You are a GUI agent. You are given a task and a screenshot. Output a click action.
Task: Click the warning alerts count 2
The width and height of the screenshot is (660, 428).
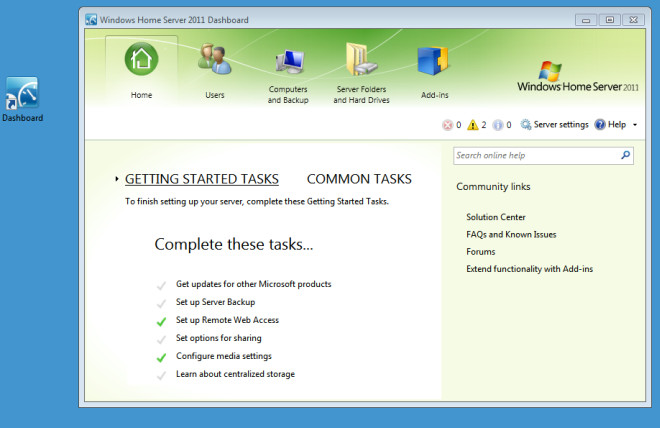coord(484,125)
